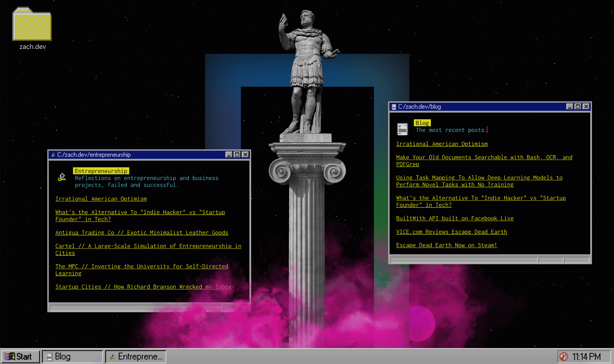Open Indie Hacker post in entrepreneurship window
The height and width of the screenshot is (364, 614).
(140, 216)
